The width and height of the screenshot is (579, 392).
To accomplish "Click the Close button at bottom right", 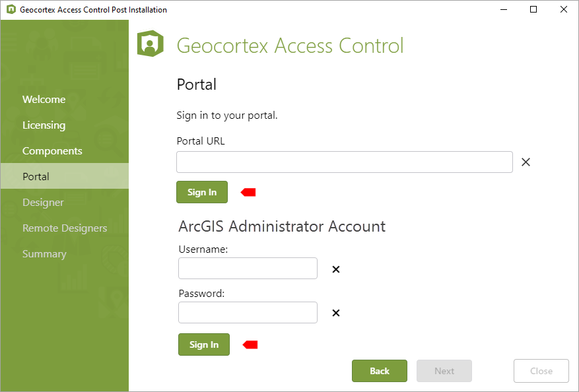I will click(x=541, y=371).
